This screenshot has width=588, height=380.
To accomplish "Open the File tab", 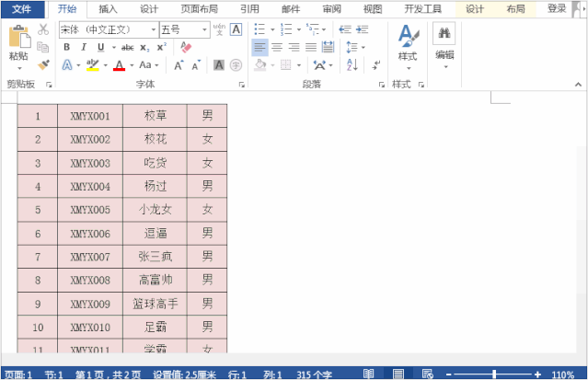I will click(x=22, y=9).
